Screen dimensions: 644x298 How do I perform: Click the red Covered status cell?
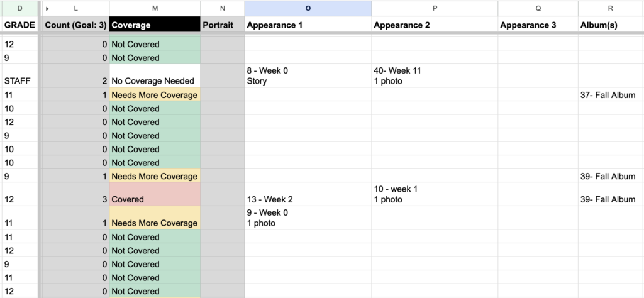(x=155, y=194)
